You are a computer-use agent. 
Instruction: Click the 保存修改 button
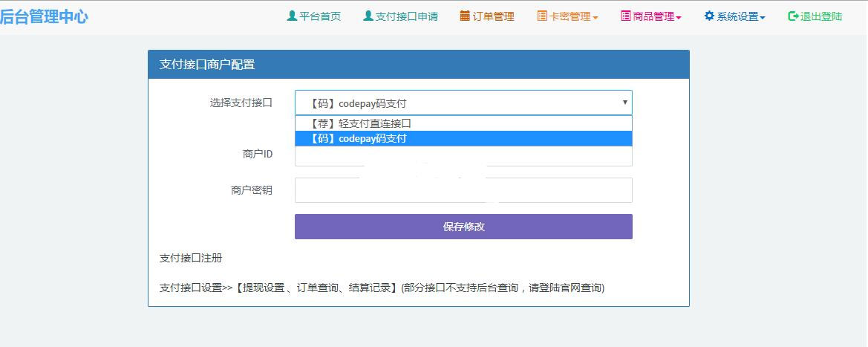click(463, 227)
